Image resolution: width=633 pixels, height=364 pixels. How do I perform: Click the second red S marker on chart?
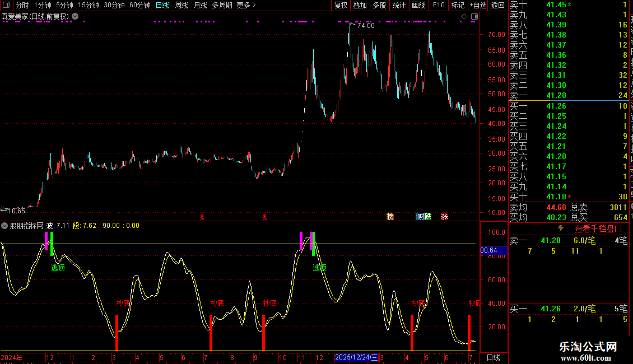click(x=265, y=217)
